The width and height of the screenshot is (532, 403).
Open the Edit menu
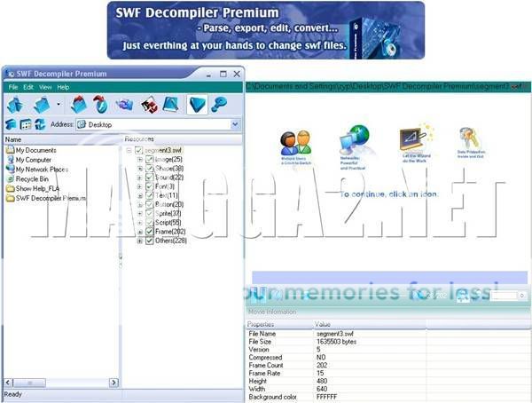28,87
